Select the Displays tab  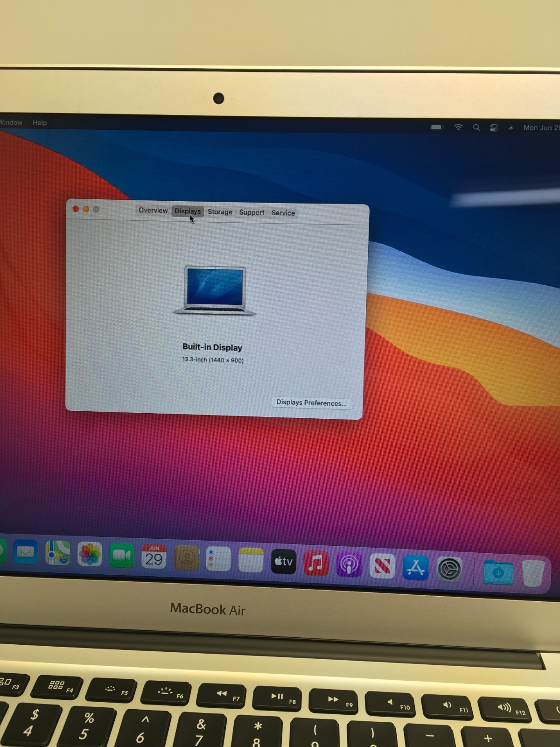pos(188,211)
